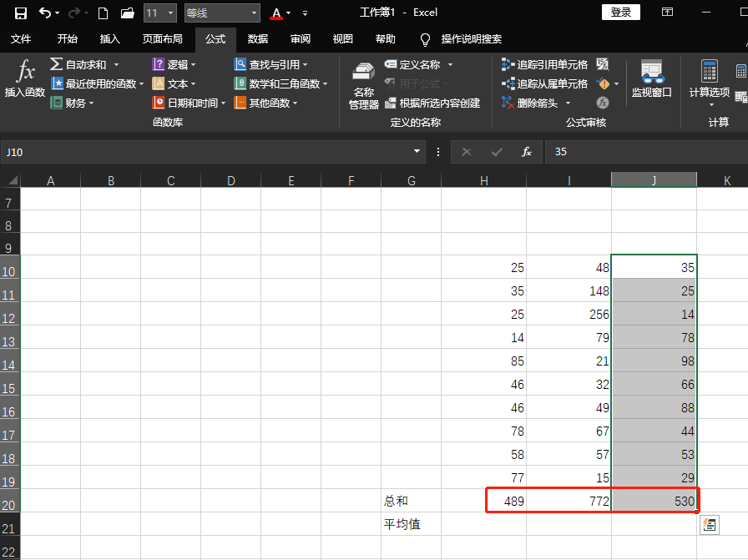Open the Name Manager
This screenshot has height=560, width=748.
[362, 83]
